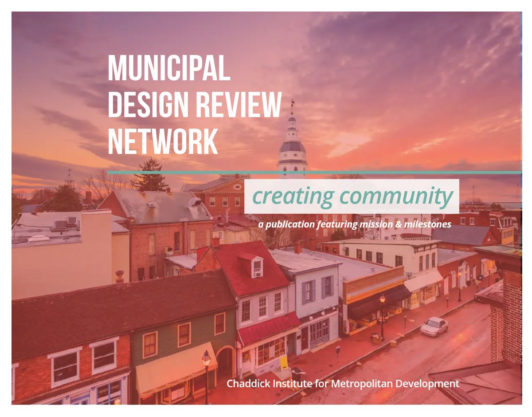
Task: Click 'a publication featuring mission & milestones' subtitle
Action: coord(355,224)
